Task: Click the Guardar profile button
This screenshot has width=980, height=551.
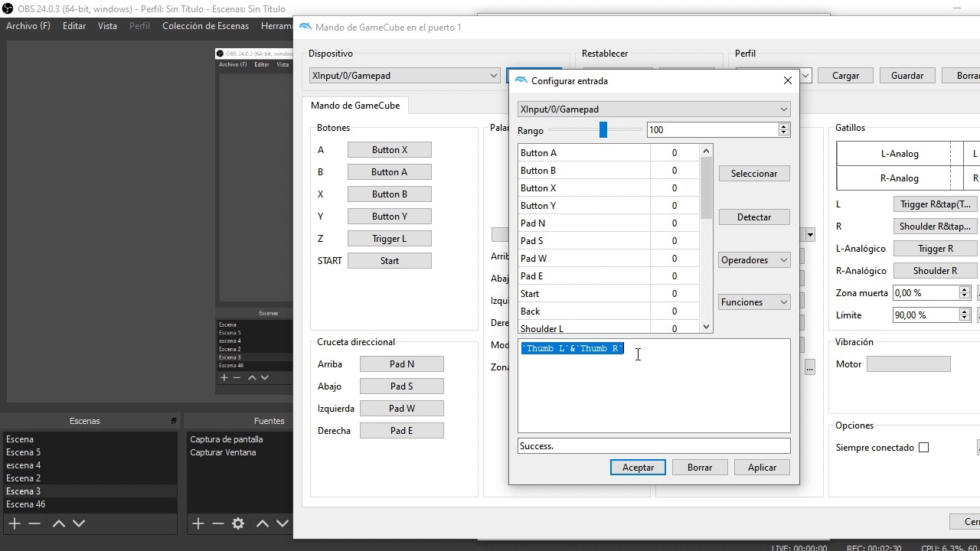Action: [x=907, y=76]
